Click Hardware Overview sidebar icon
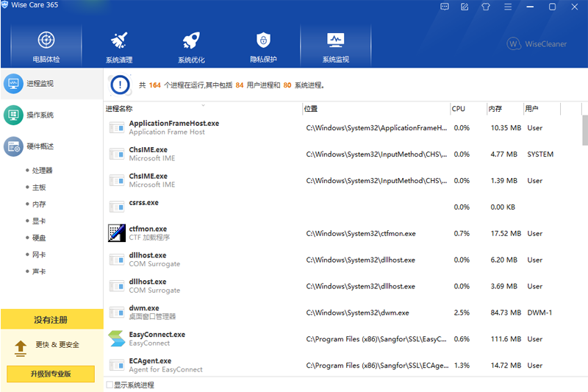 (x=13, y=146)
